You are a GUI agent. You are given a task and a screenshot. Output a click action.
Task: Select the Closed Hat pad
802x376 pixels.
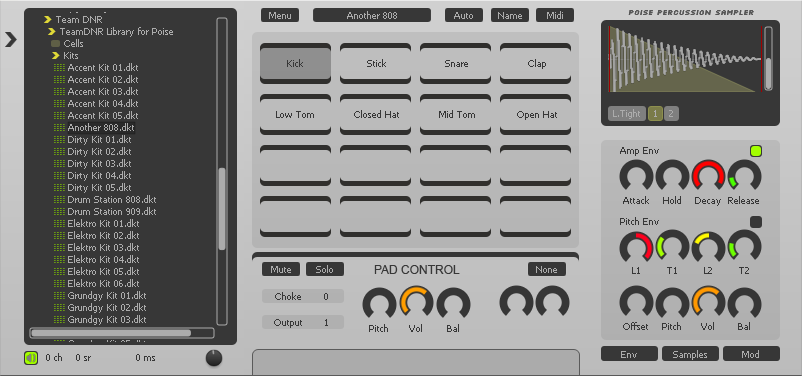click(x=375, y=115)
